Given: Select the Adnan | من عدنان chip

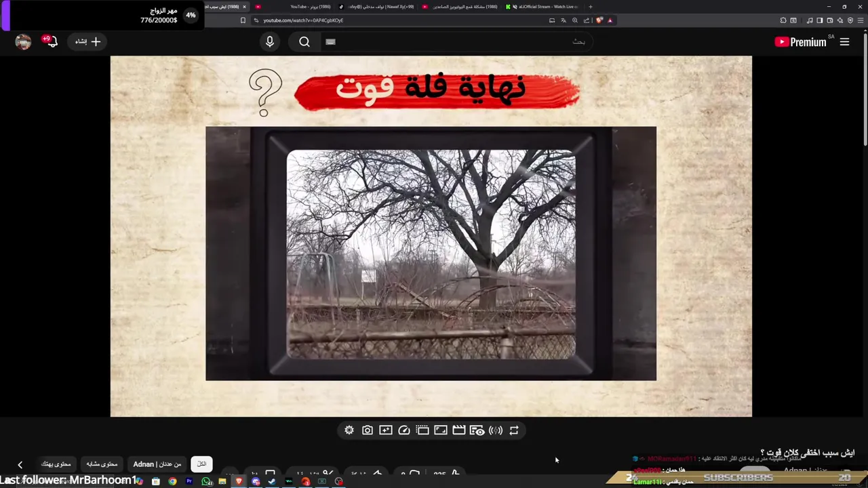Looking at the screenshot, I should [157, 464].
